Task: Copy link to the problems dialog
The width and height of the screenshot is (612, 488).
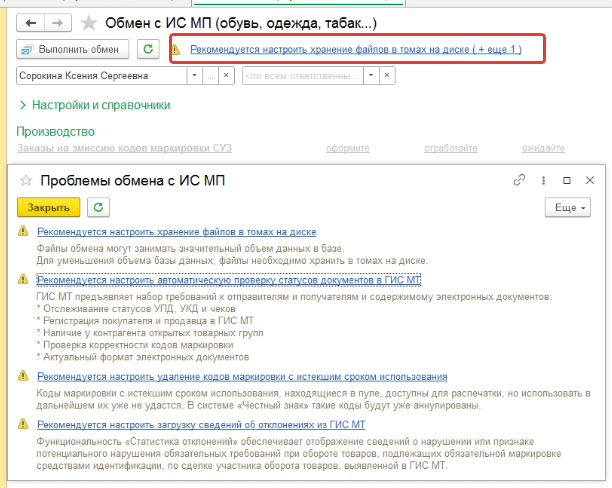Action: (519, 181)
